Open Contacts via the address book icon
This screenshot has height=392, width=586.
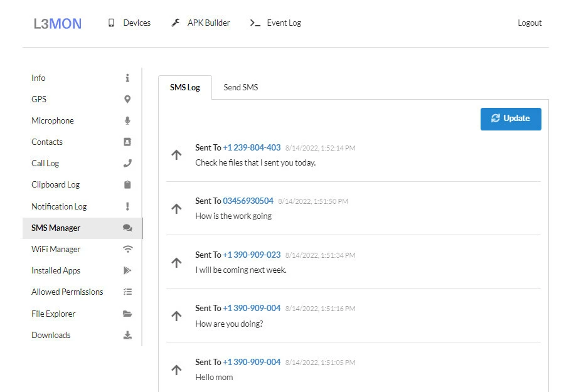[x=127, y=142]
